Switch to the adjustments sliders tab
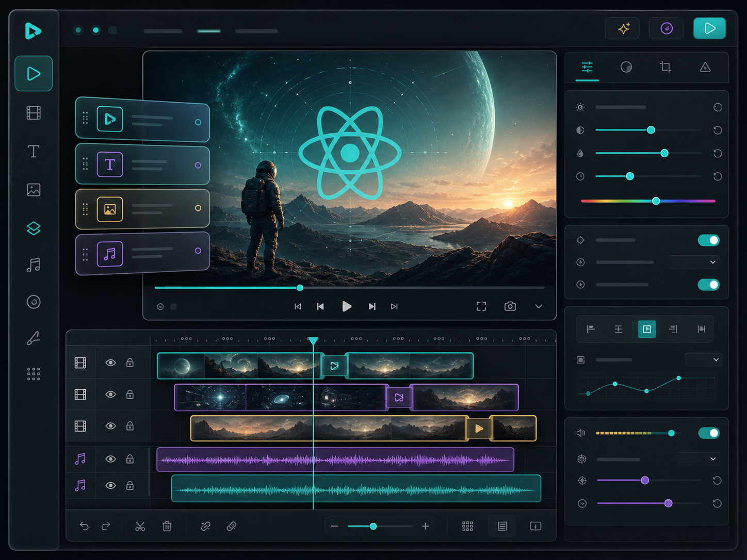 pos(587,67)
